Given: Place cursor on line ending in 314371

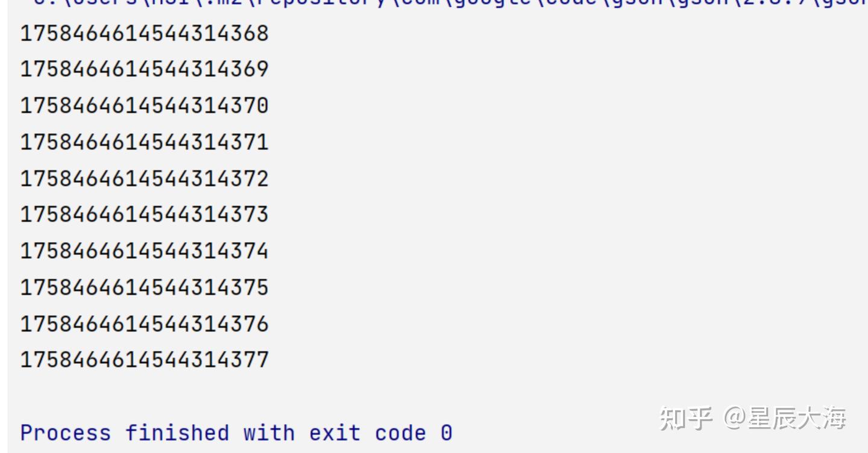Looking at the screenshot, I should pyautogui.click(x=144, y=142).
